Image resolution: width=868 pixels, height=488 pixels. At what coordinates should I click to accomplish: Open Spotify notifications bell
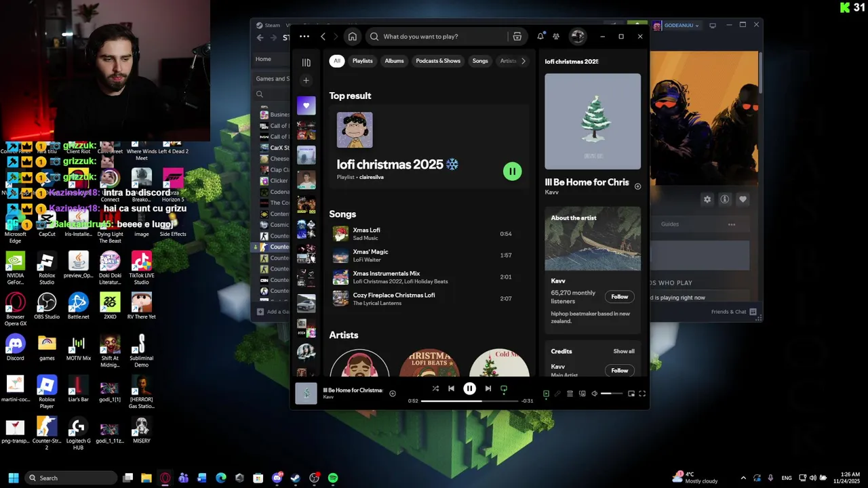(540, 37)
